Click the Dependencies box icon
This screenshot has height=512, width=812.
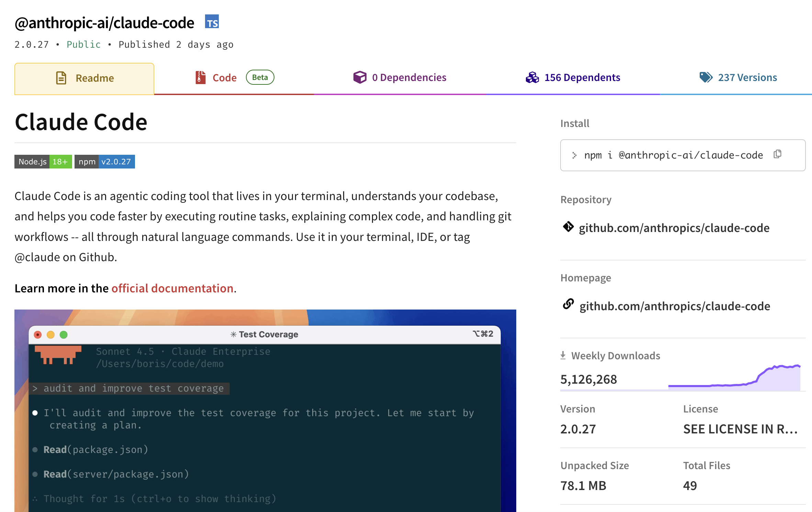coord(360,77)
